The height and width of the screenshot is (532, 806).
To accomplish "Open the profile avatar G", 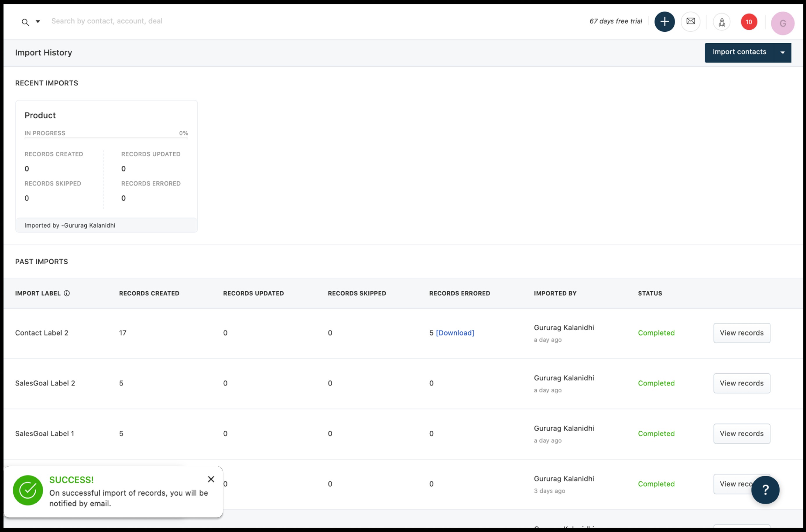I will click(782, 24).
